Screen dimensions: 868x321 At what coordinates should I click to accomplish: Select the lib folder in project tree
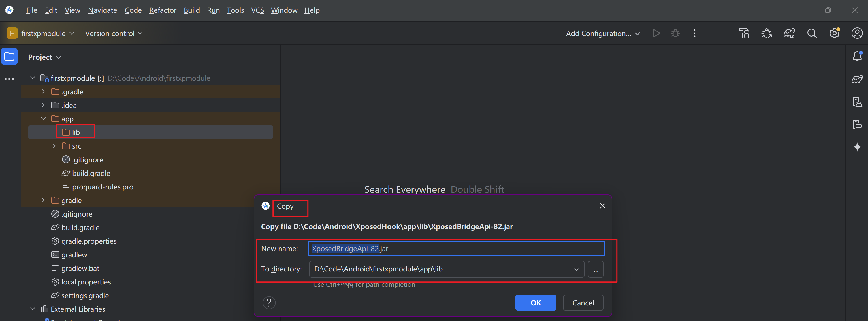(151, 132)
